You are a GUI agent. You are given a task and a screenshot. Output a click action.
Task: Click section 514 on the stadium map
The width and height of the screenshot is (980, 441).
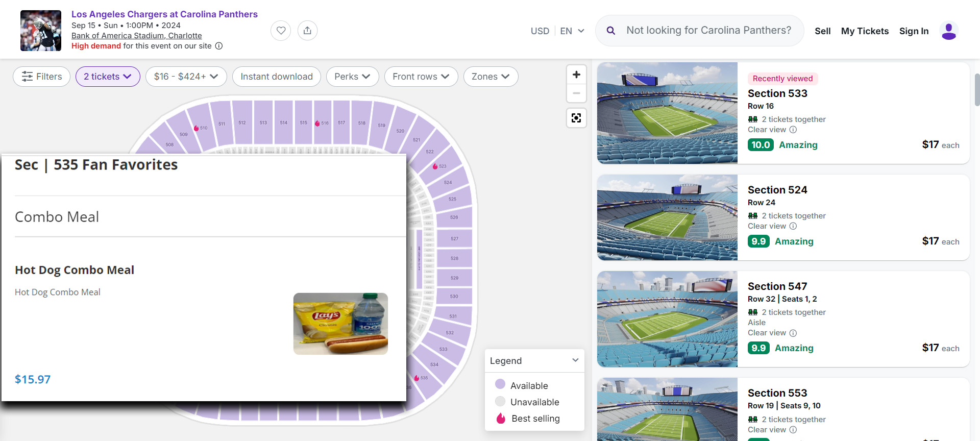pos(284,122)
